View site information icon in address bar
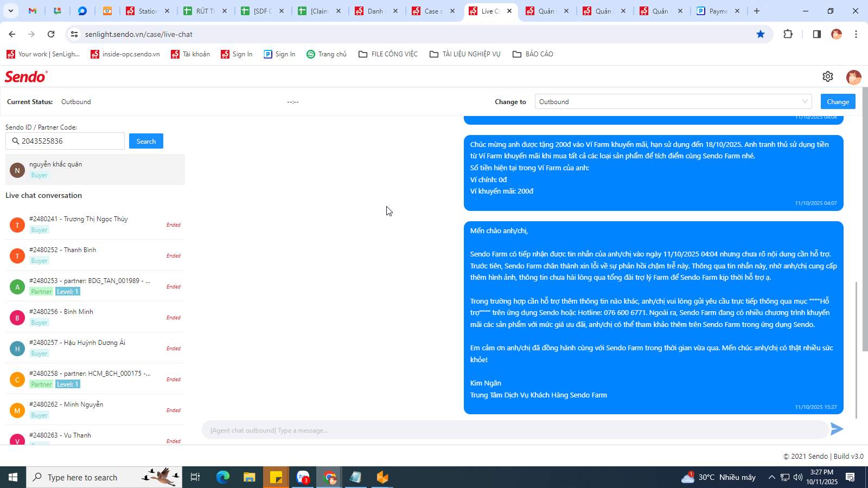The image size is (868, 488). 74,34
